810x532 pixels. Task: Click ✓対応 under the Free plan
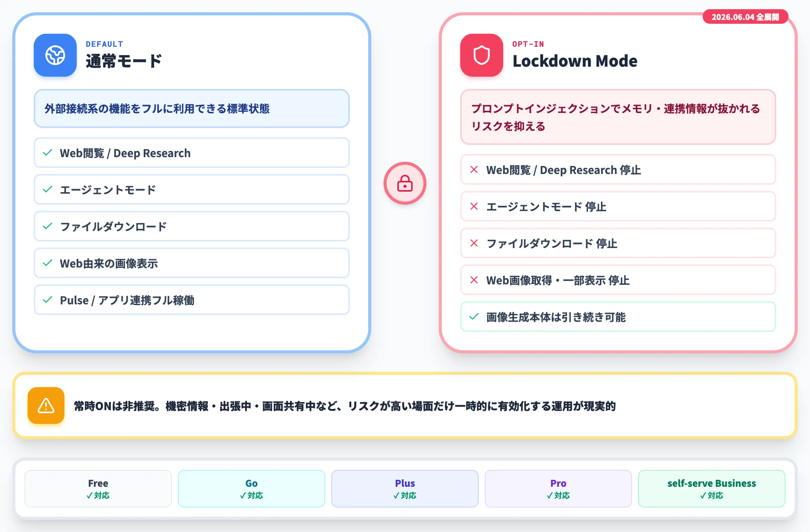[98, 496]
